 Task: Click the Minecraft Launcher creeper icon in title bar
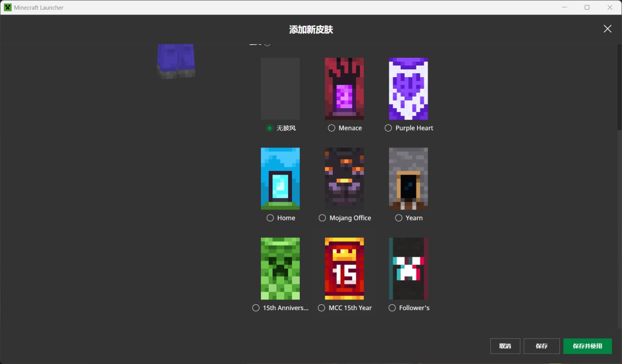tap(8, 7)
